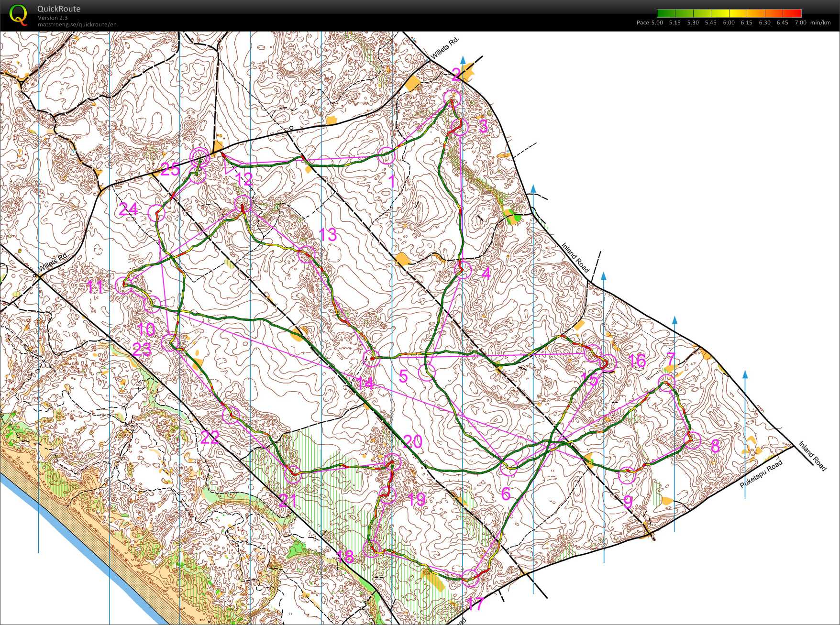Viewport: 840px width, 625px height.
Task: Select control circle 4
Action: click(463, 270)
